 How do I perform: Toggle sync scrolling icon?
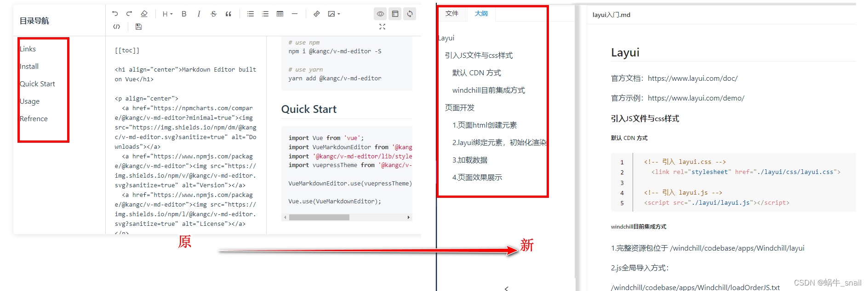[410, 14]
